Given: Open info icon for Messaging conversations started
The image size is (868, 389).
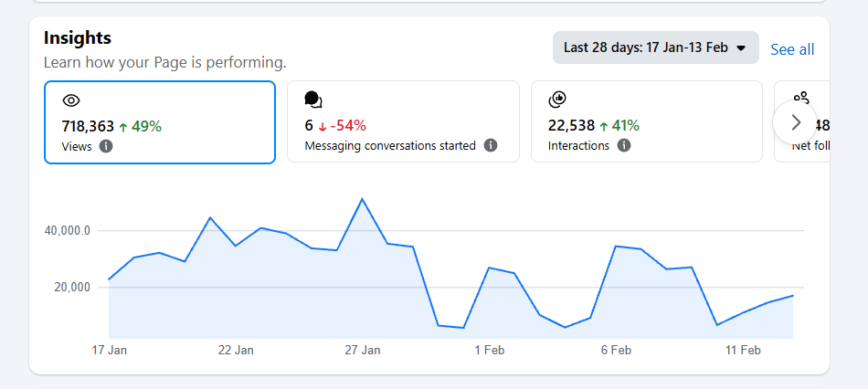Looking at the screenshot, I should (491, 145).
